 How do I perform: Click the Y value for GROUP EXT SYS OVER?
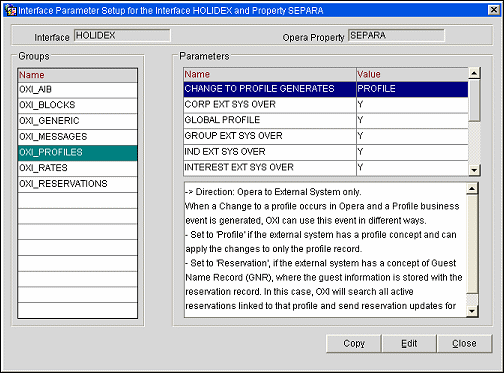click(x=412, y=136)
